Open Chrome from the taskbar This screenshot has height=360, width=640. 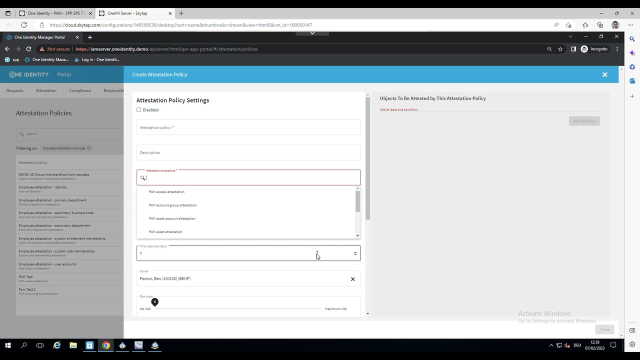click(106, 345)
